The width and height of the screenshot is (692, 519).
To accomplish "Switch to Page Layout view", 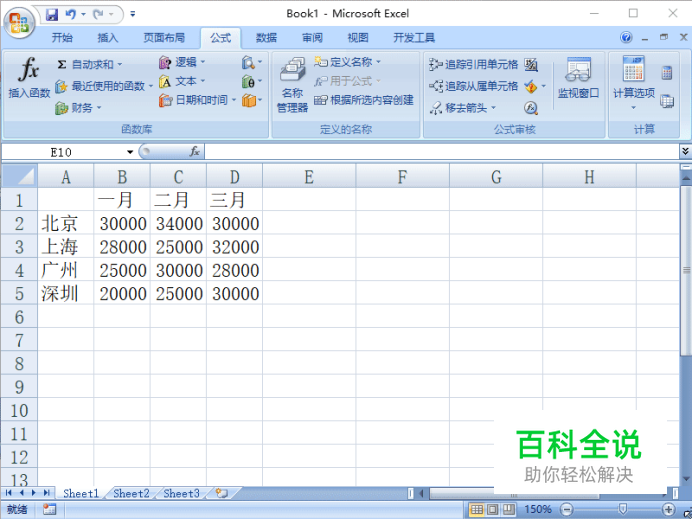I will [493, 510].
